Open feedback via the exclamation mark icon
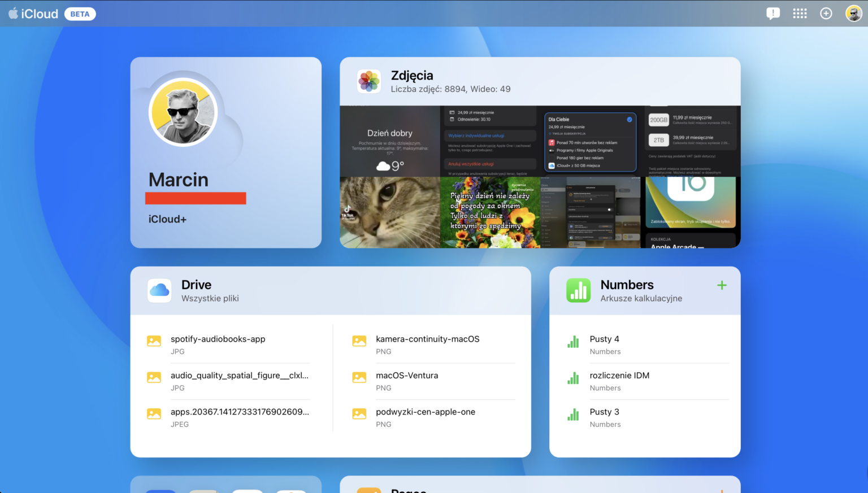 [x=773, y=13]
